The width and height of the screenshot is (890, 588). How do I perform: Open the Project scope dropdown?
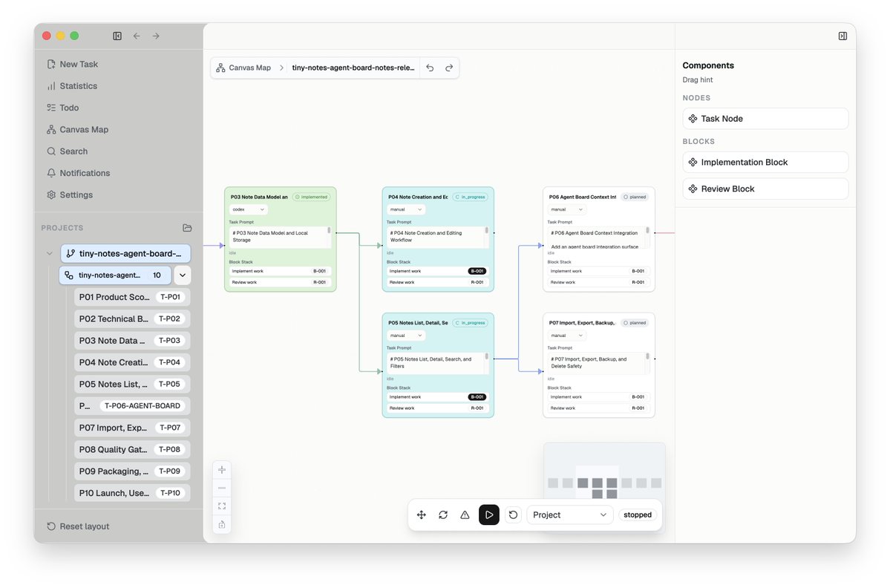[x=570, y=514]
